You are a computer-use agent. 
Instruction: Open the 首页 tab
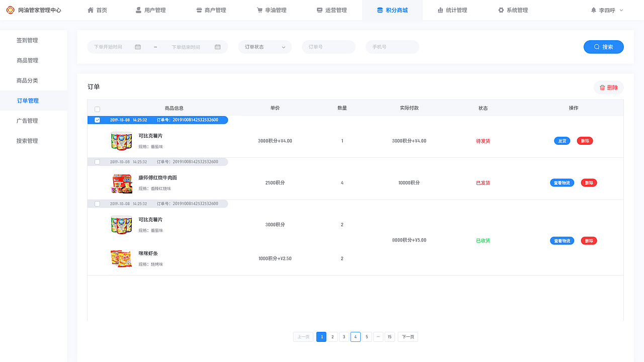tap(97, 10)
